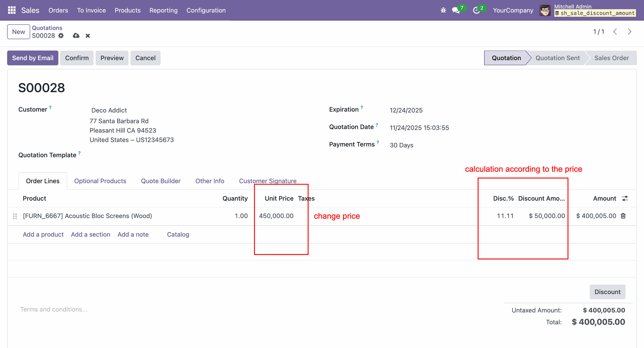Open the apps grid menu icon

click(12, 10)
